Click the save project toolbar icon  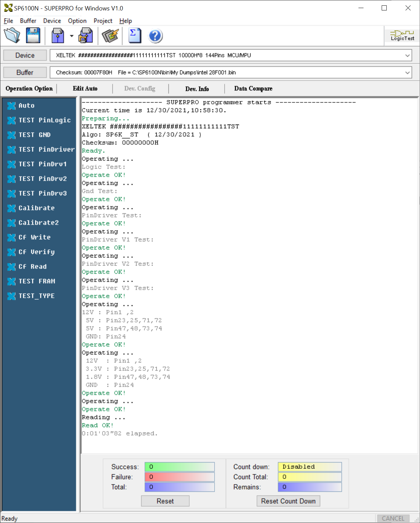click(86, 35)
